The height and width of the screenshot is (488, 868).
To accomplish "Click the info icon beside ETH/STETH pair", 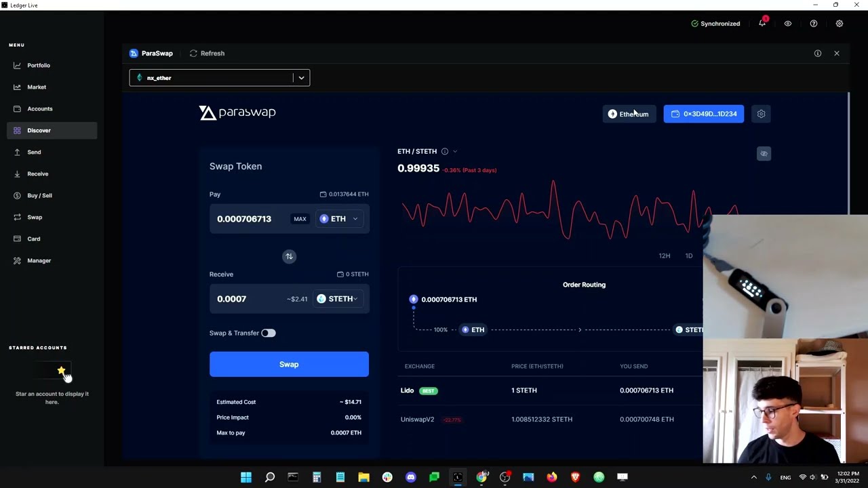I will pyautogui.click(x=444, y=151).
